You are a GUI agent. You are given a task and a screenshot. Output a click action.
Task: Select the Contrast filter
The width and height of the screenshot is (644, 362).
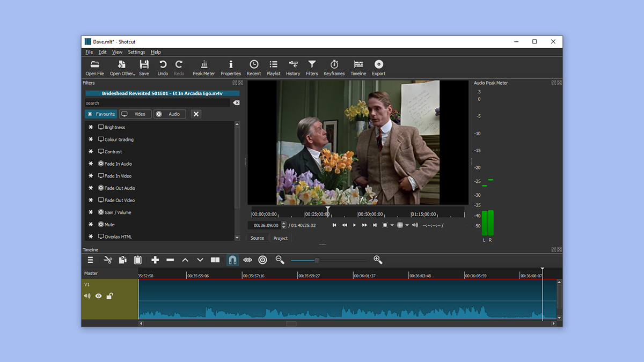(113, 152)
